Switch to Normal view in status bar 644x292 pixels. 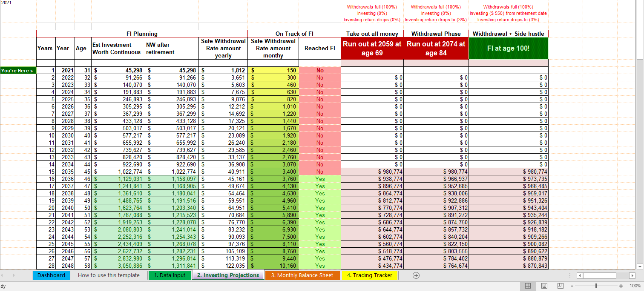(x=528, y=286)
